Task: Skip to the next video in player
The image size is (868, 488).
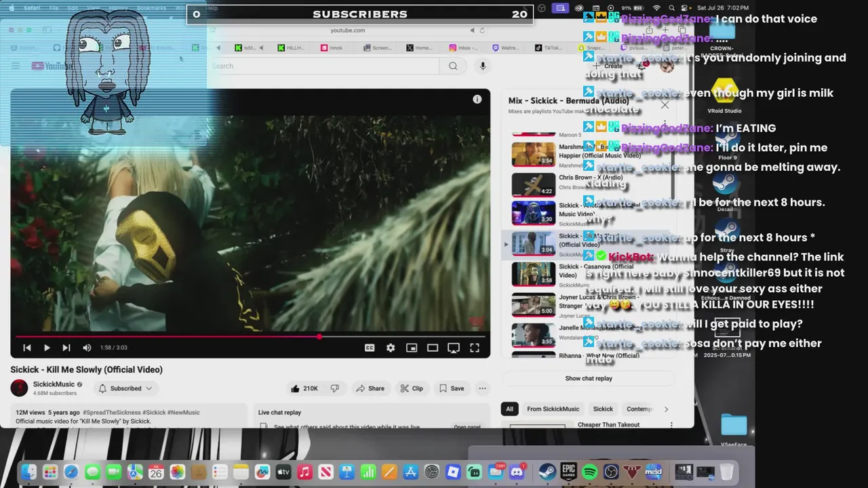Action: pos(66,348)
